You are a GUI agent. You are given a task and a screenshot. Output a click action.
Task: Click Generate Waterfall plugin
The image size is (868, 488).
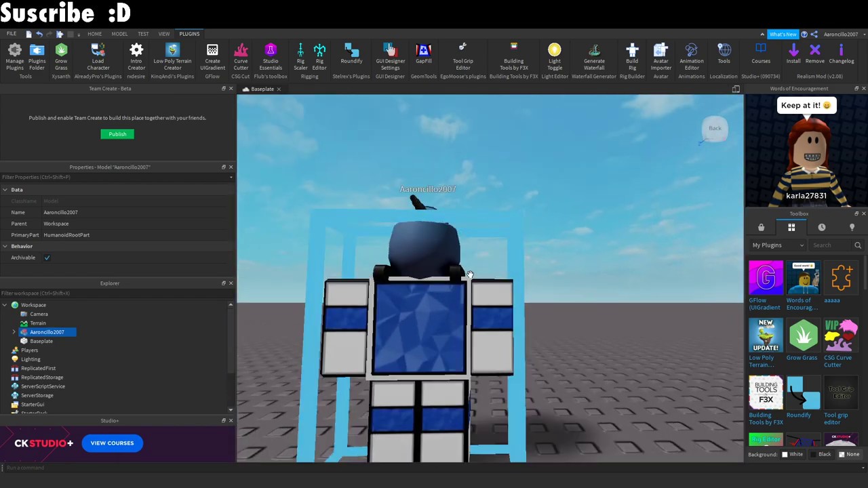click(x=594, y=56)
